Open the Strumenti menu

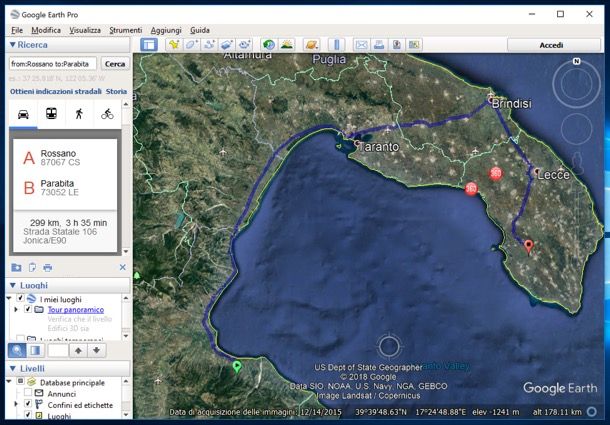click(x=125, y=30)
